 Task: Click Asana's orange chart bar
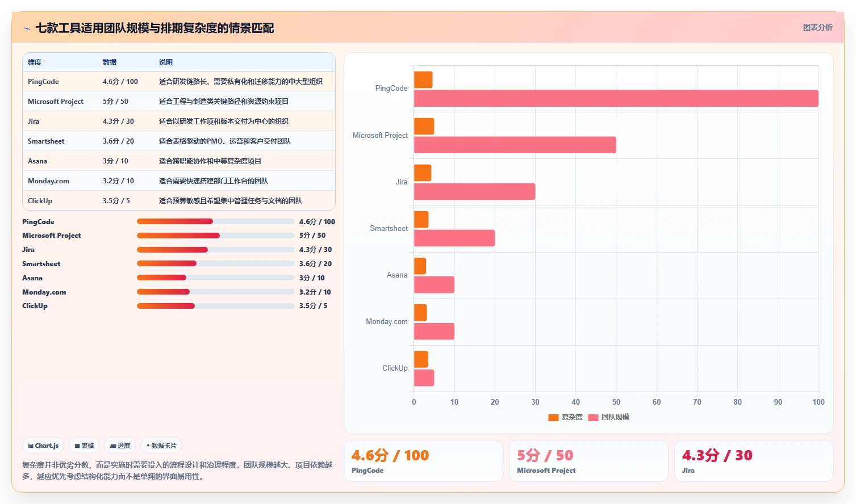420,266
